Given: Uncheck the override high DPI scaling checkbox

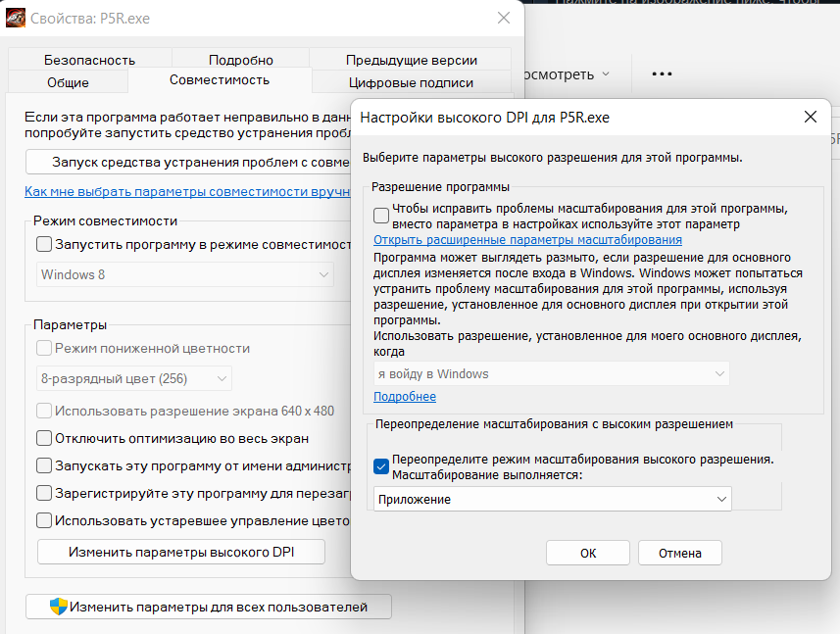Looking at the screenshot, I should pyautogui.click(x=381, y=466).
